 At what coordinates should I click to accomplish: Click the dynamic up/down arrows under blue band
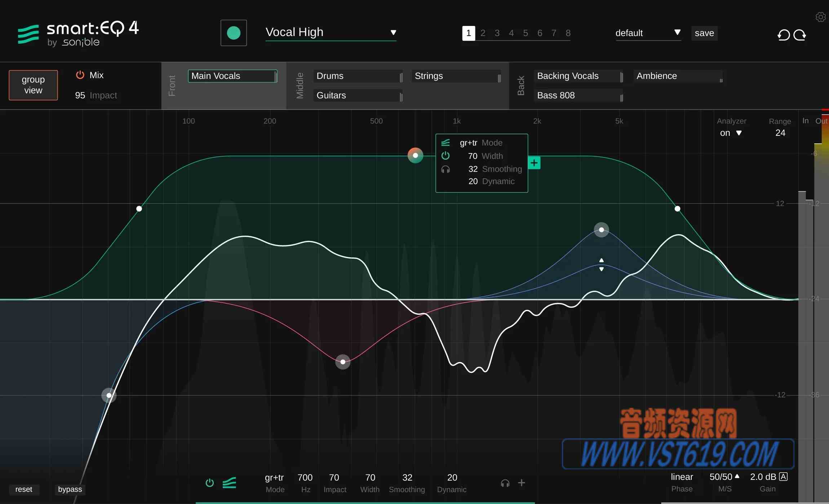[x=601, y=264]
